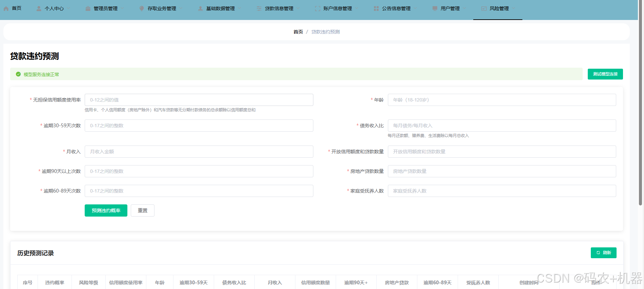This screenshot has width=644, height=289.
Task: Click the monitor icon beside 用户管理
Action: click(435, 8)
